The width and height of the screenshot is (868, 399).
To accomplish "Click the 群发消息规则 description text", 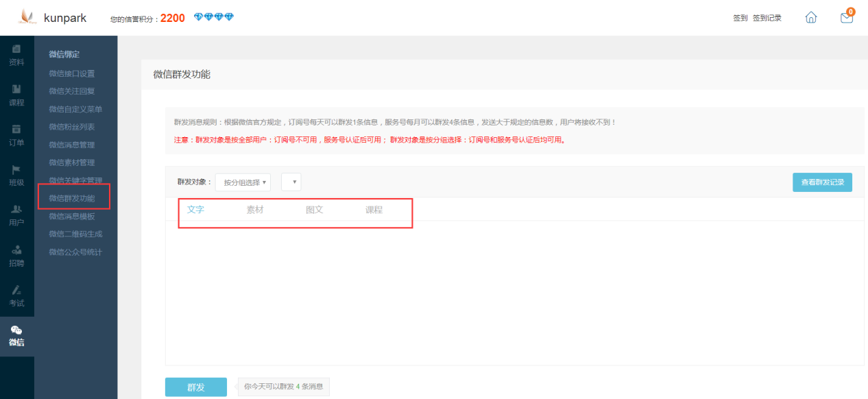I will [x=395, y=122].
